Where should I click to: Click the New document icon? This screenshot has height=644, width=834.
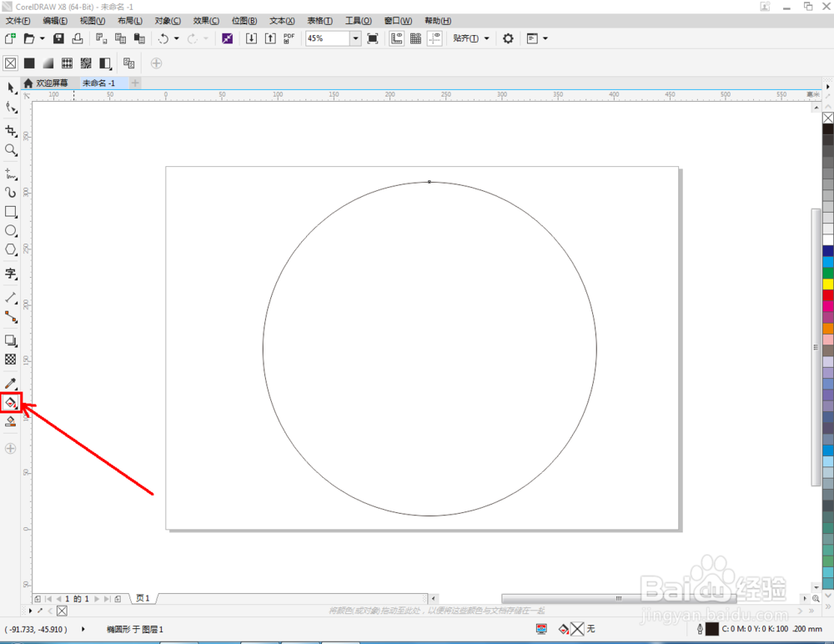click(10, 38)
